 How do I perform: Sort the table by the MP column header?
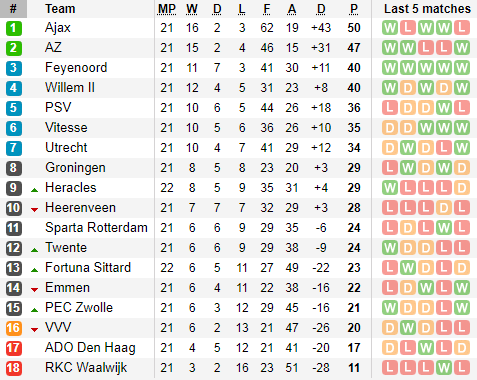[167, 9]
